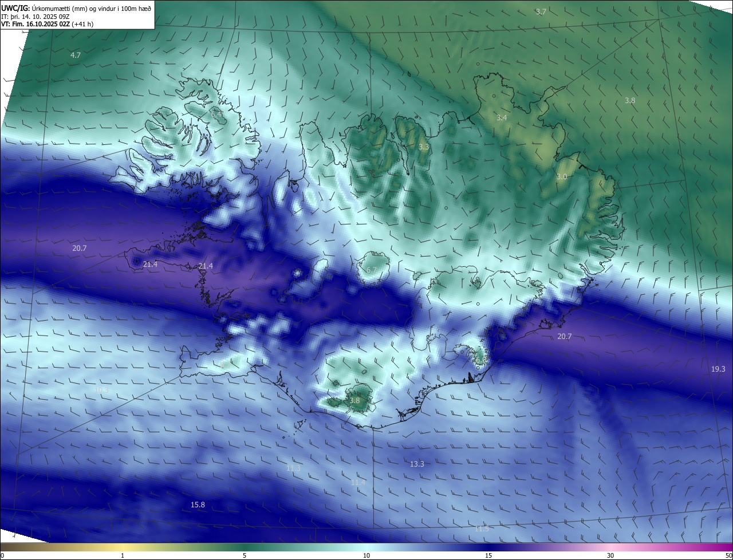733x560 pixels.
Task: Click the 3.3 value label
Action: coord(424,147)
